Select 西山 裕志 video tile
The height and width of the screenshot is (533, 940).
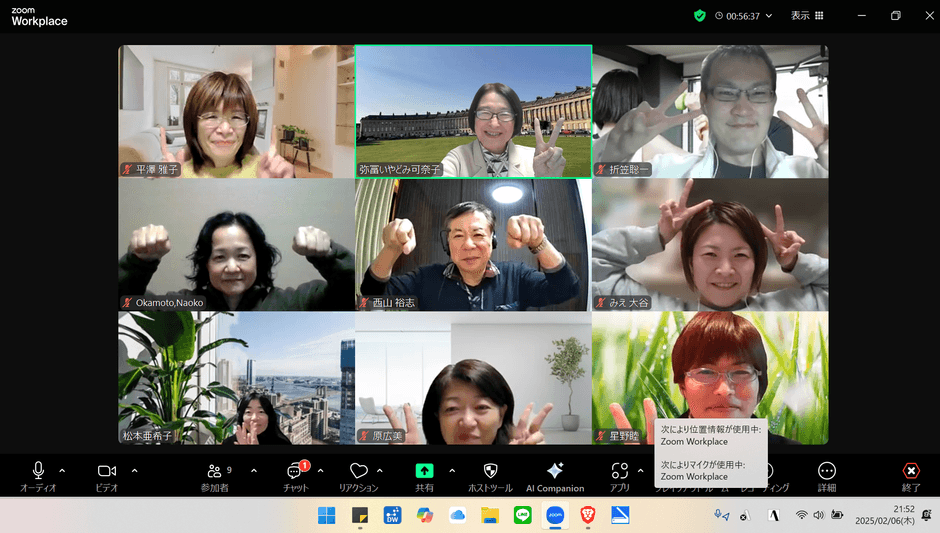(473, 245)
